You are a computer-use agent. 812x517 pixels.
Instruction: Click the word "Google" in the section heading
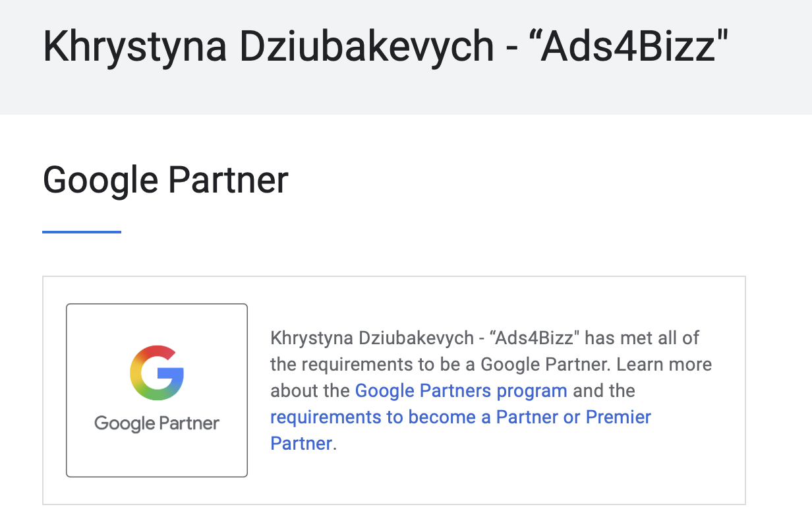(100, 180)
